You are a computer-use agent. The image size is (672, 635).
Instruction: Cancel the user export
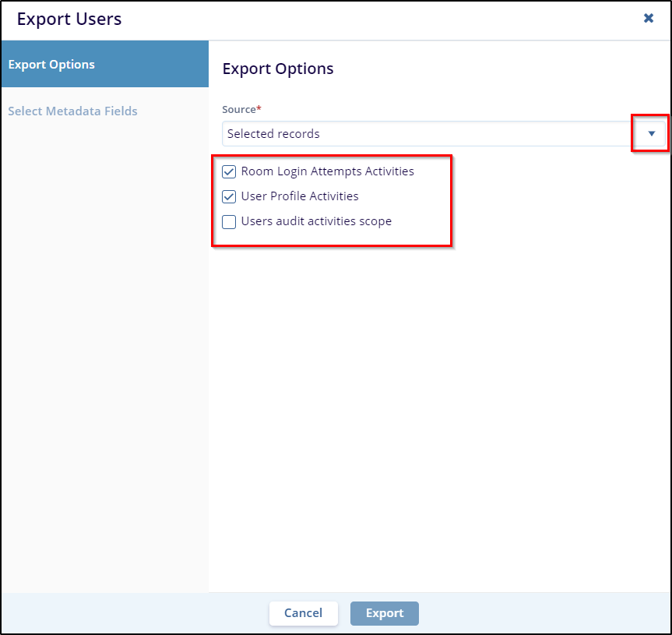[304, 613]
